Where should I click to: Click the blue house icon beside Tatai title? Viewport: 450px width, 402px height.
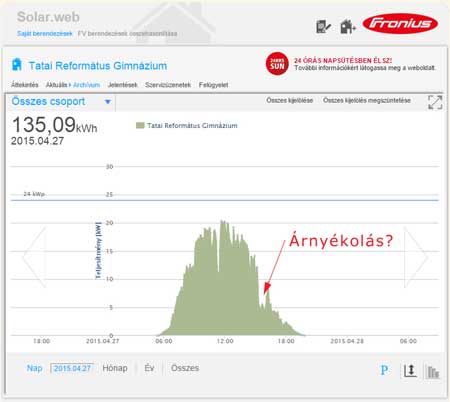(x=17, y=65)
